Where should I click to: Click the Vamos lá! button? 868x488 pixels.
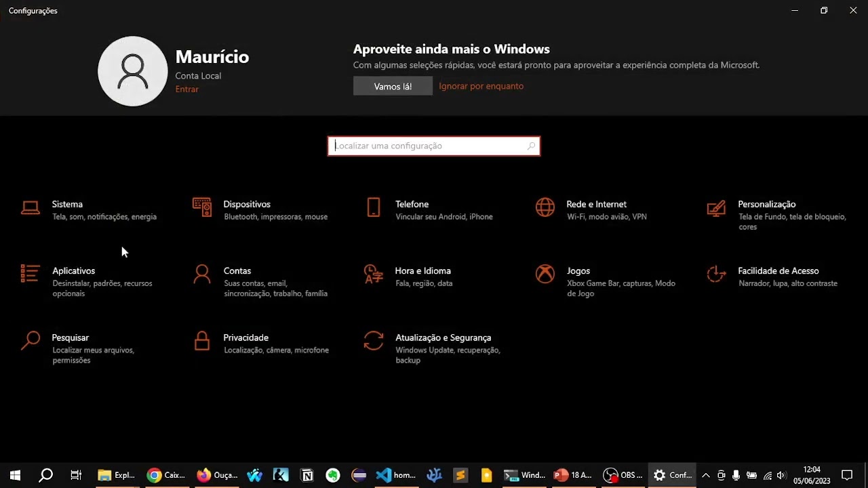(x=393, y=86)
